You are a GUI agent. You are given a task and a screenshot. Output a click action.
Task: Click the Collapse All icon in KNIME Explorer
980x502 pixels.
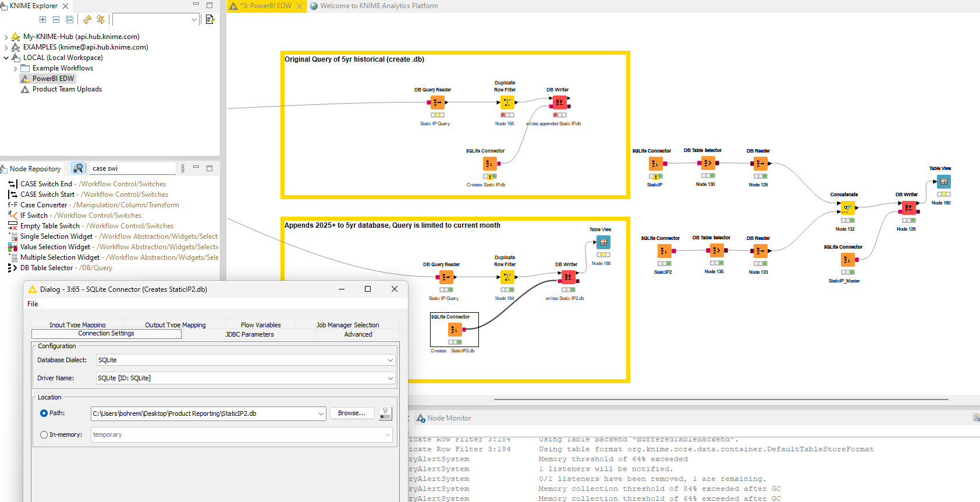(69, 19)
